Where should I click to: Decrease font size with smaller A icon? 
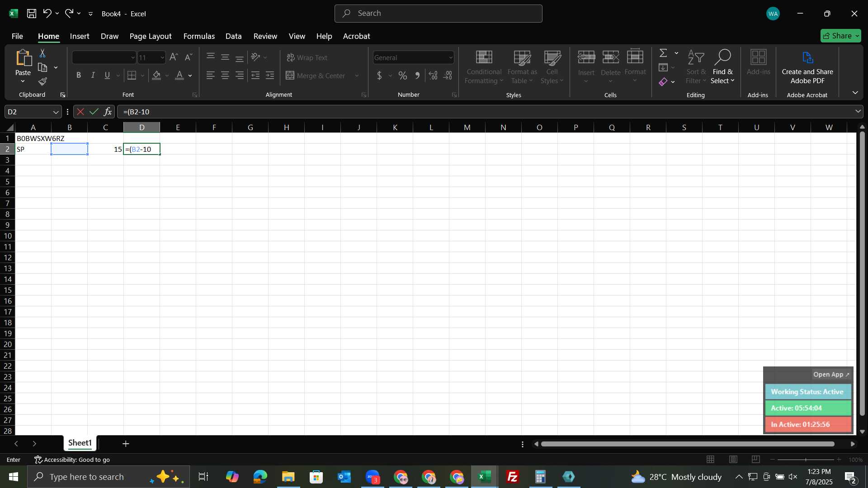coord(189,57)
